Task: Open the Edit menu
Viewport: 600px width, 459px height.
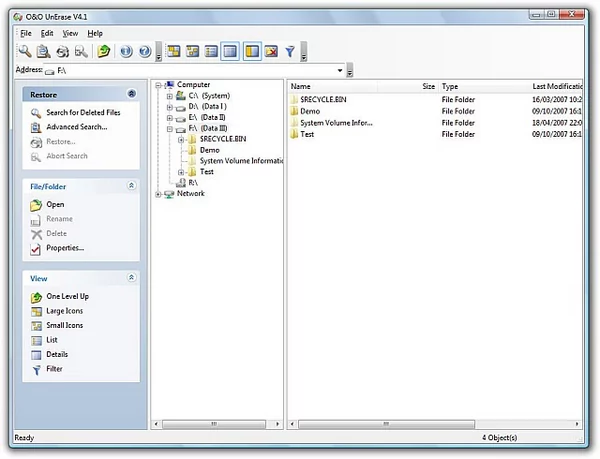Action: [x=47, y=33]
